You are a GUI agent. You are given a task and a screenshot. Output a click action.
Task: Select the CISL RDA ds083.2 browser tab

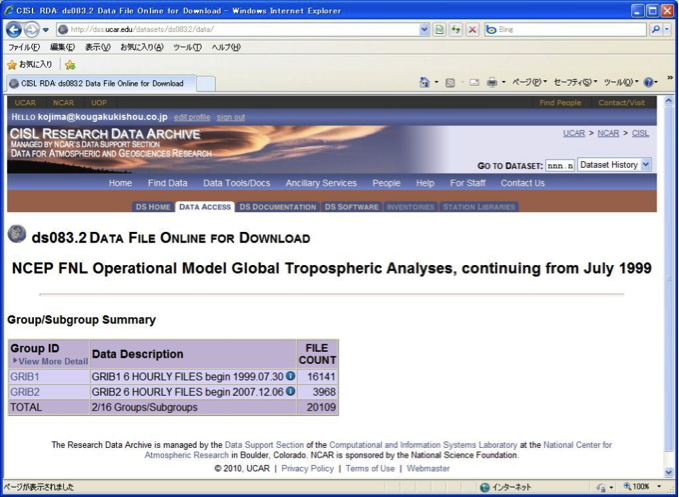click(x=101, y=83)
